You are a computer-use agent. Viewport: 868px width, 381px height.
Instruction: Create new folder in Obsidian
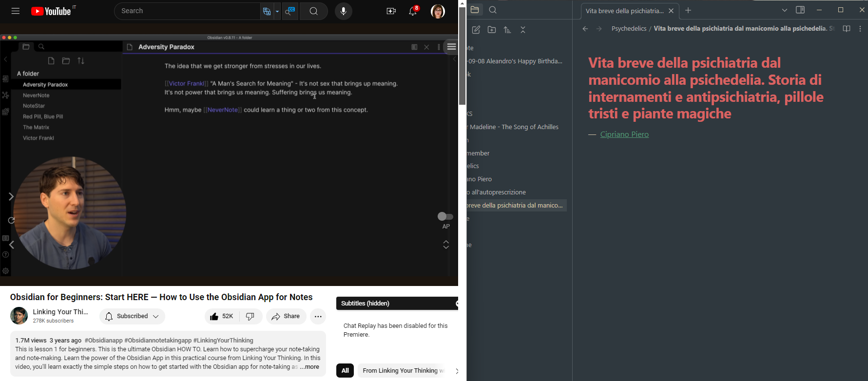pos(492,30)
